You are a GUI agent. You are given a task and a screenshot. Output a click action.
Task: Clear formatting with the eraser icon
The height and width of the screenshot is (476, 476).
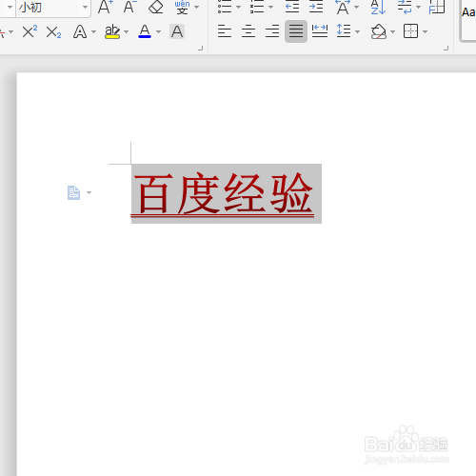click(155, 7)
